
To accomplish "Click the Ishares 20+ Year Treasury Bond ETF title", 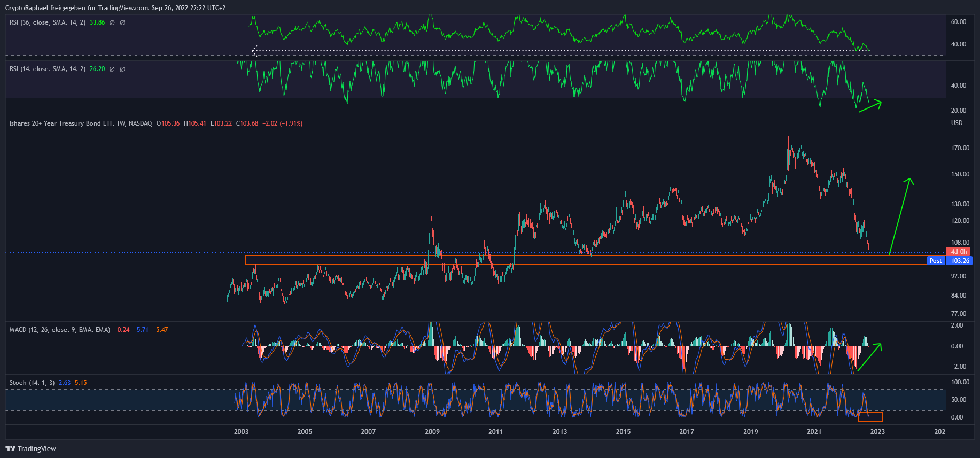I will [81, 123].
